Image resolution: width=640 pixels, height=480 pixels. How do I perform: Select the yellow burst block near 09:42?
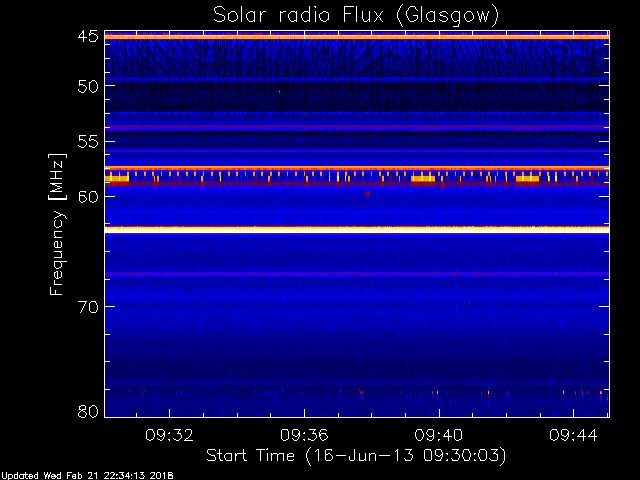point(527,179)
